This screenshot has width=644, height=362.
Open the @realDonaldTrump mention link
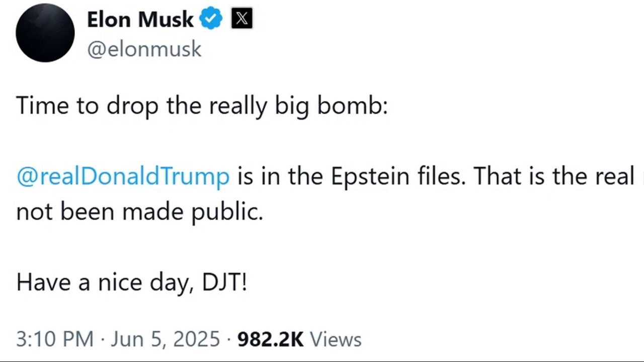point(123,176)
